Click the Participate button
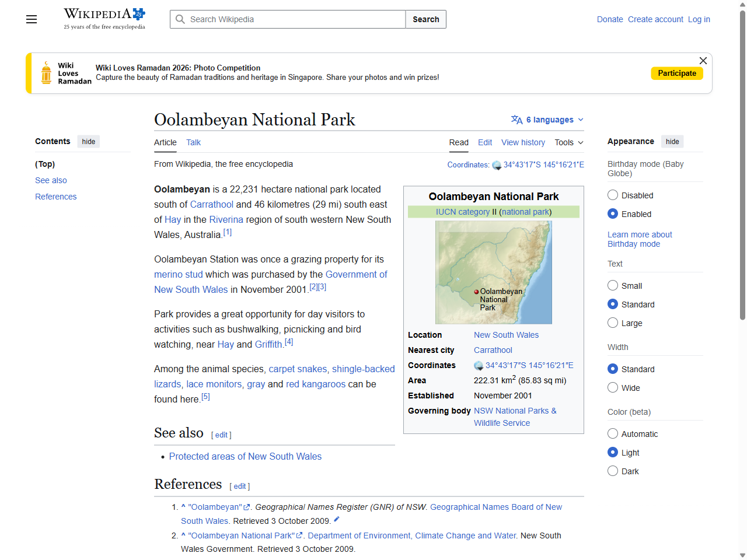The image size is (747, 560). point(677,73)
